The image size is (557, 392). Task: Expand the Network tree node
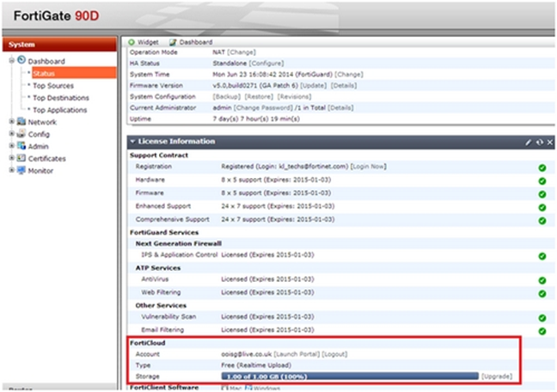tap(12, 121)
